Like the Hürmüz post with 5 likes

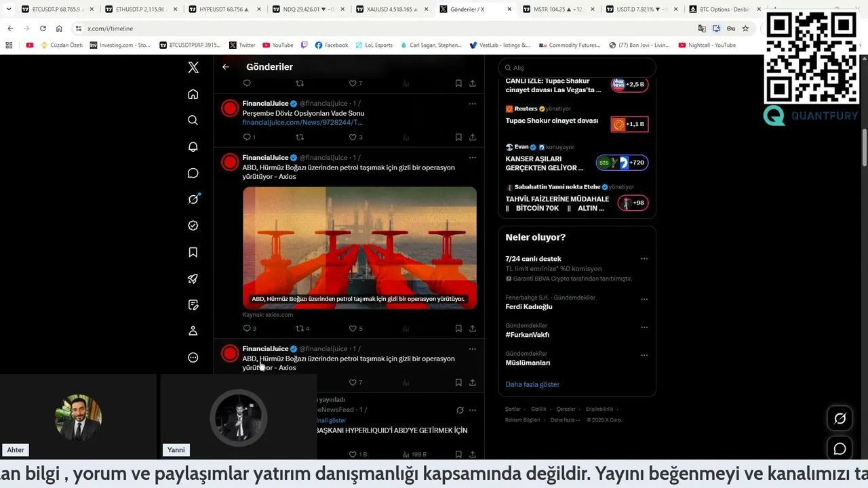pos(353,328)
